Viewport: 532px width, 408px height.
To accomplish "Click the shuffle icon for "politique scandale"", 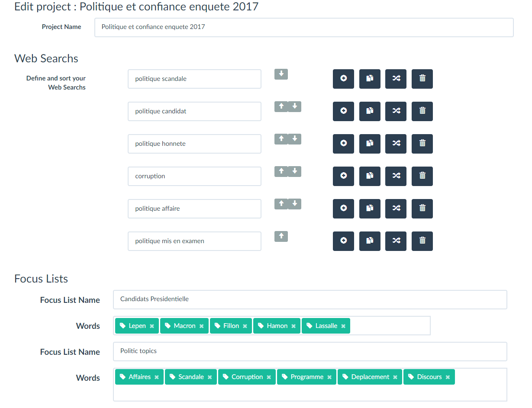I will (396, 79).
